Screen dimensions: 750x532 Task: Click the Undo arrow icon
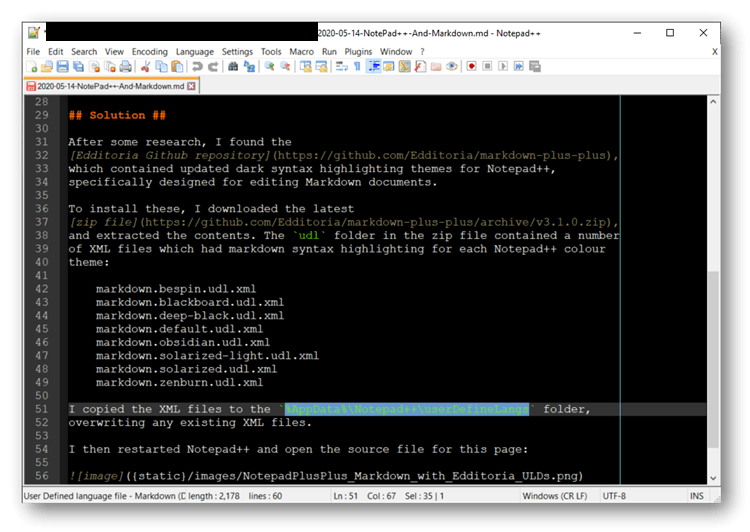197,66
